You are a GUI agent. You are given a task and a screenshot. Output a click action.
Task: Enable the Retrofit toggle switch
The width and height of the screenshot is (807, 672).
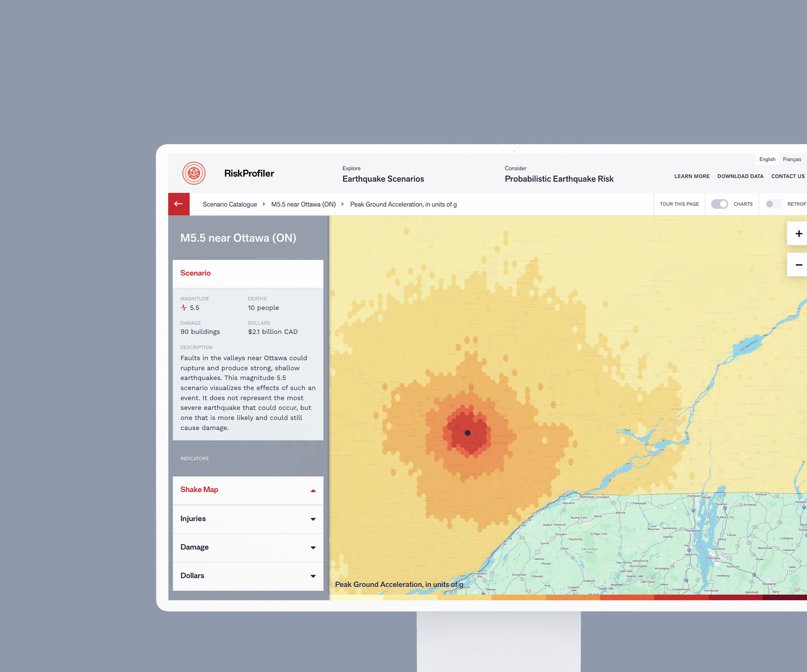point(773,204)
